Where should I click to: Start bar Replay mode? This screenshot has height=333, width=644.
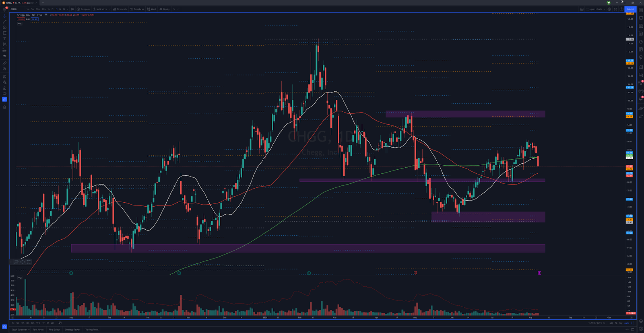click(x=165, y=9)
